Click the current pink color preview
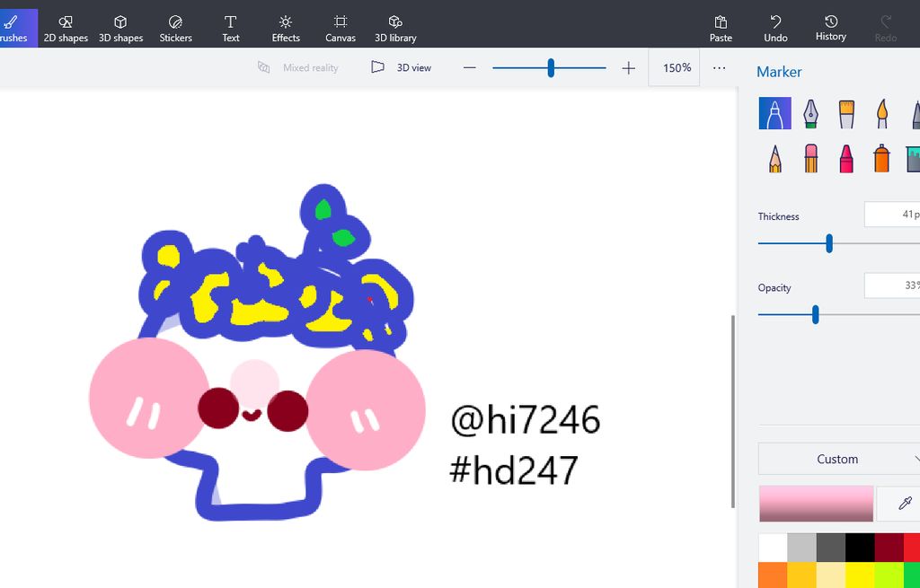This screenshot has width=920, height=588. point(816,504)
